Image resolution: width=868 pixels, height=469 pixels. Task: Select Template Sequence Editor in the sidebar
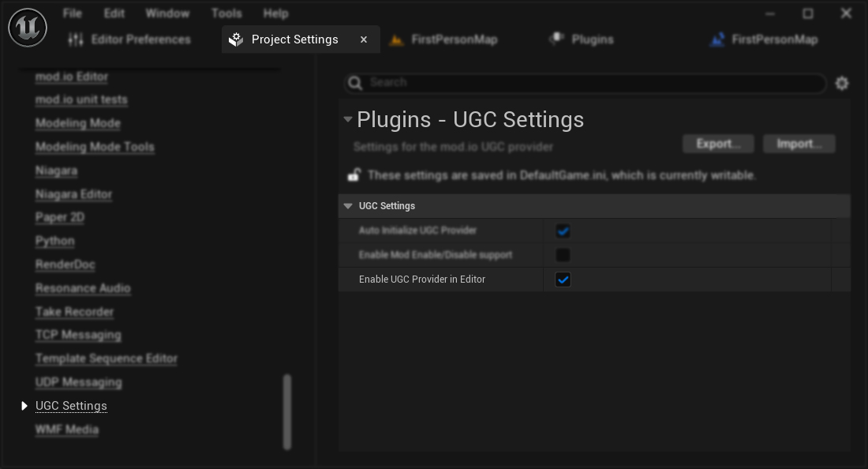(x=107, y=358)
